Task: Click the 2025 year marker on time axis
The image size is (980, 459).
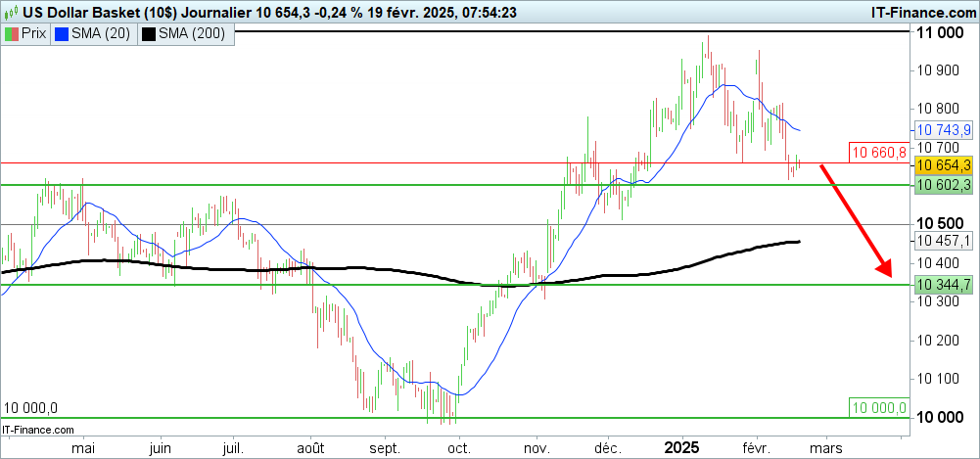Action: (681, 447)
